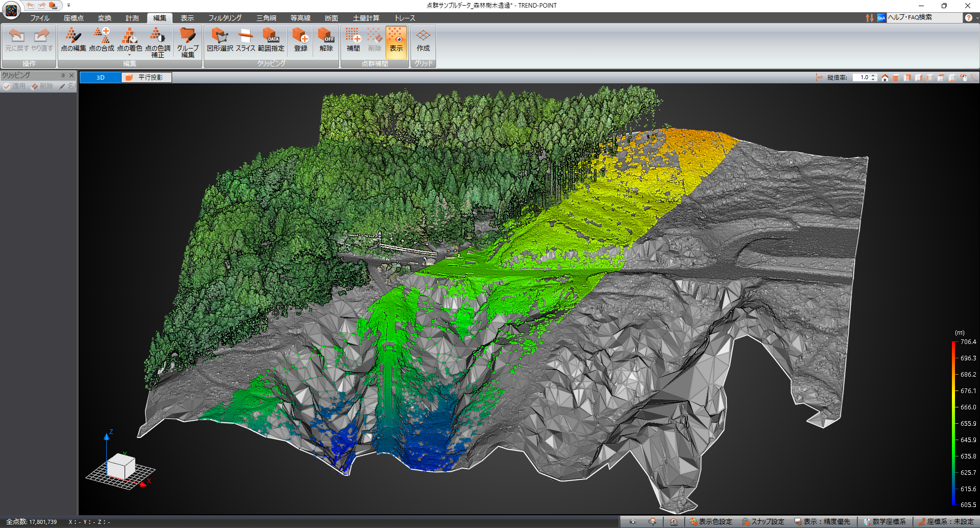Click the 縦倍率 ×n vertical scale icon
Viewport: 980px width, 528px height.
820,78
